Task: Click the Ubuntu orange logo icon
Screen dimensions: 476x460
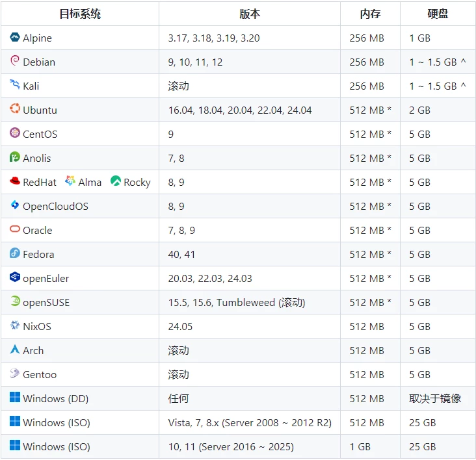Action: click(x=15, y=109)
